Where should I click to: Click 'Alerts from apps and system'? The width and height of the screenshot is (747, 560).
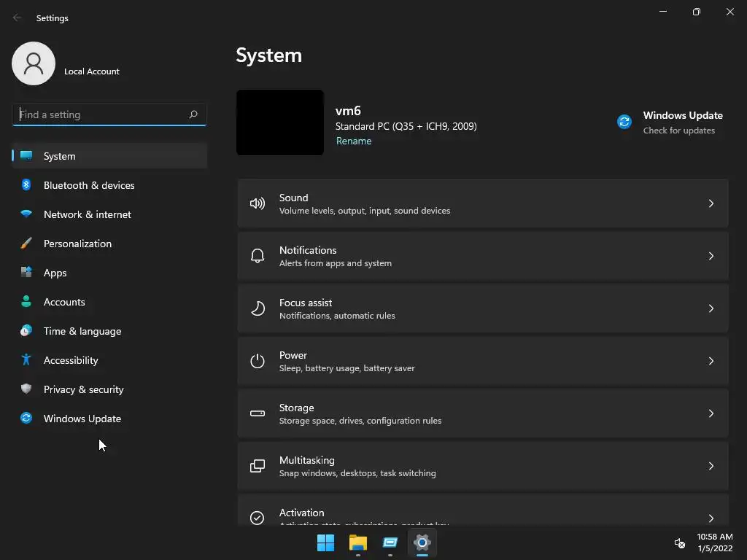(x=336, y=263)
